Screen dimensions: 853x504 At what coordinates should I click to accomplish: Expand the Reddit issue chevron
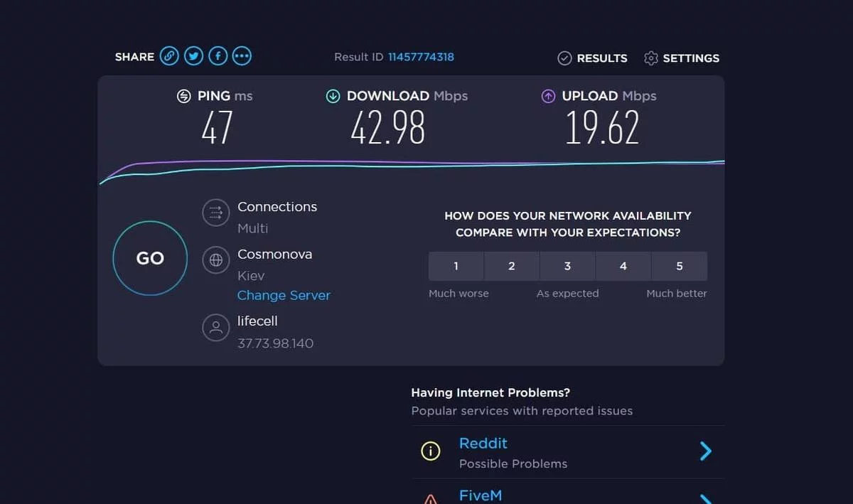coord(705,451)
